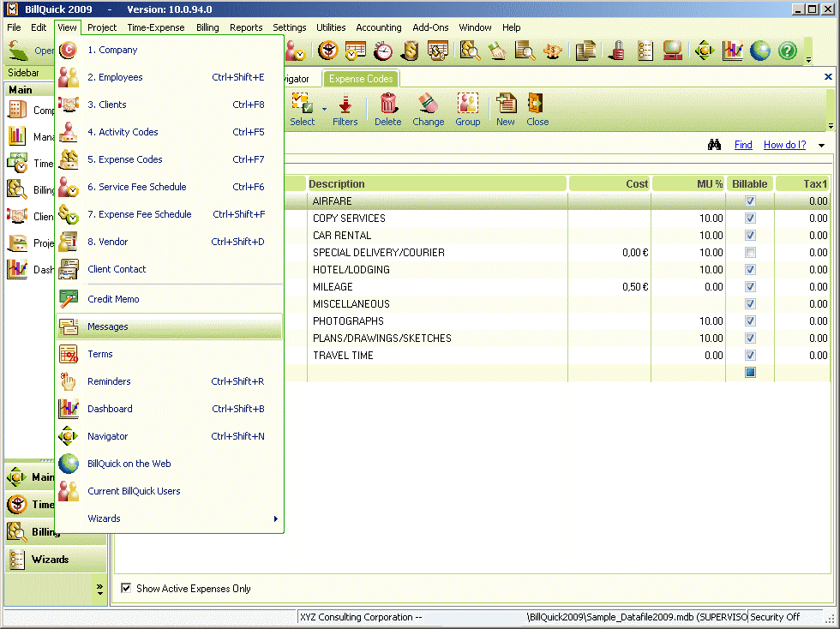Click the Find link
Screen dimensions: 840x629
pos(743,145)
